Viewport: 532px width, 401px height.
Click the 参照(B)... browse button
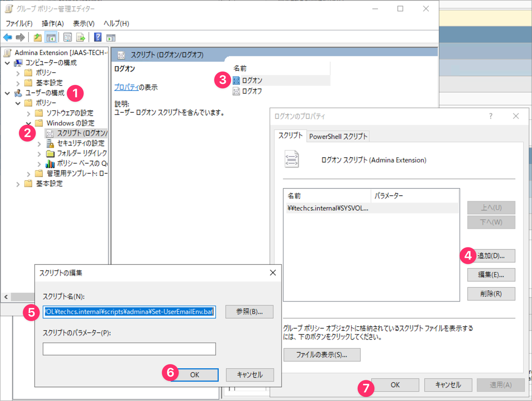click(249, 312)
